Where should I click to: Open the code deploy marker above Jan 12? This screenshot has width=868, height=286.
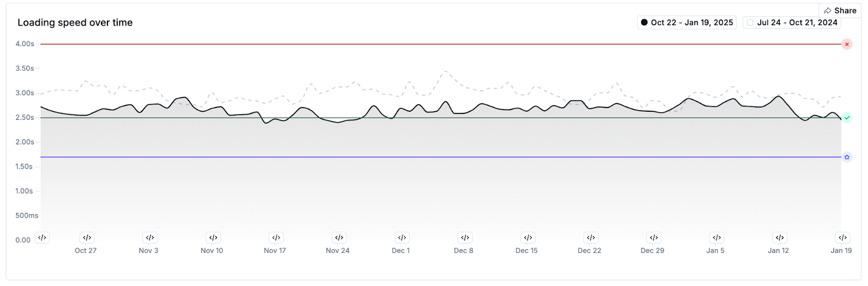(780, 238)
